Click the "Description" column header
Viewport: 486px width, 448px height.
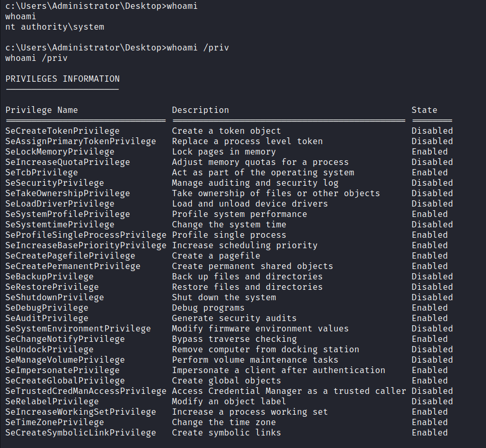click(201, 110)
